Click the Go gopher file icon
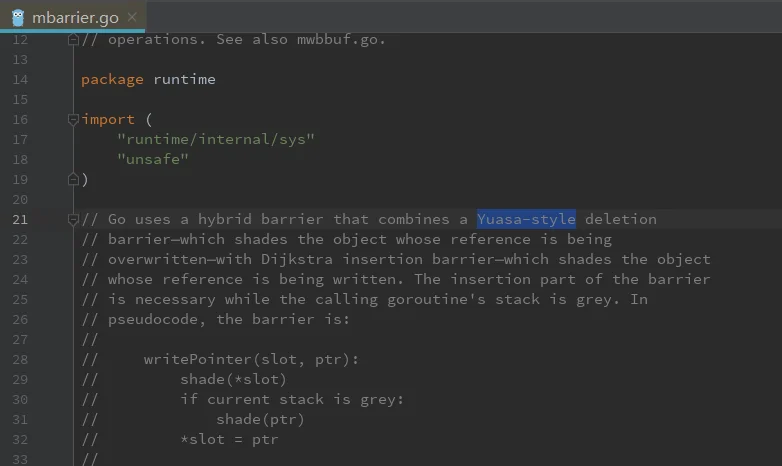782x466 pixels. (x=18, y=18)
